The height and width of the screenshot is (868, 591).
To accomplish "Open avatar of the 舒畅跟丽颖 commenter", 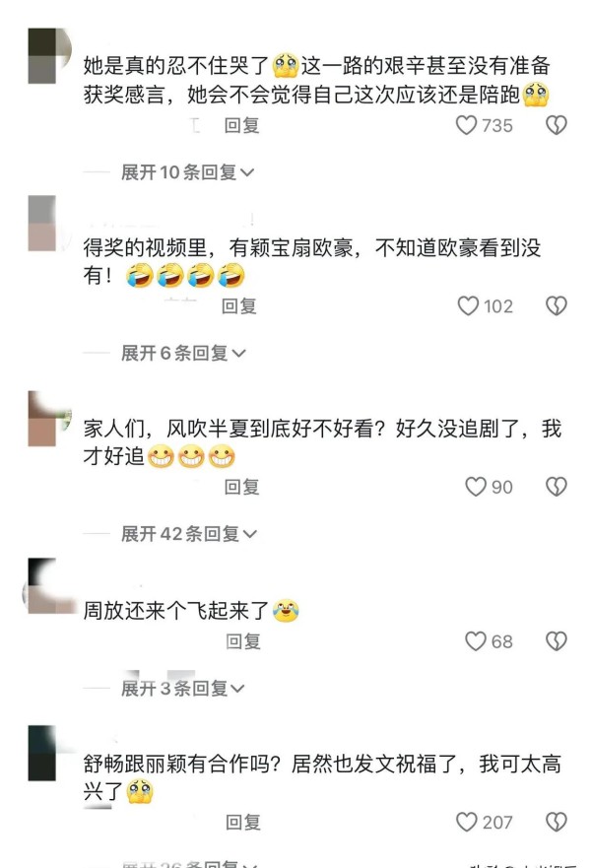I will [x=43, y=753].
